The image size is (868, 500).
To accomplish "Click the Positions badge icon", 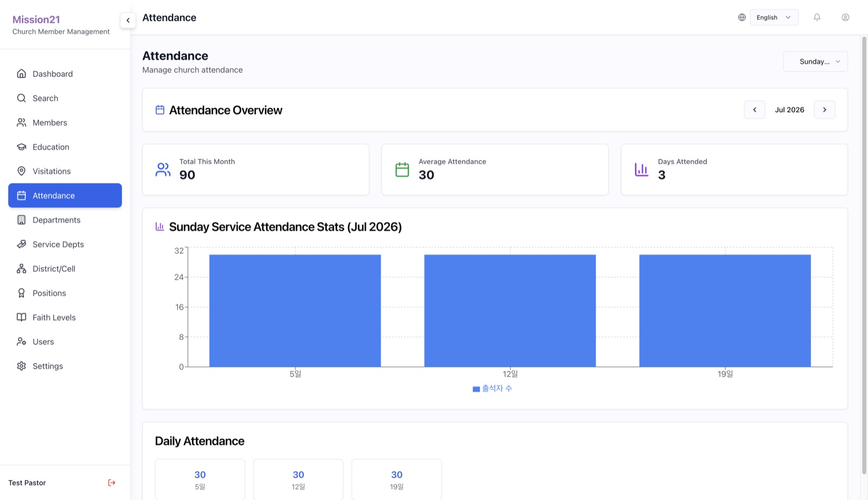I will click(21, 293).
